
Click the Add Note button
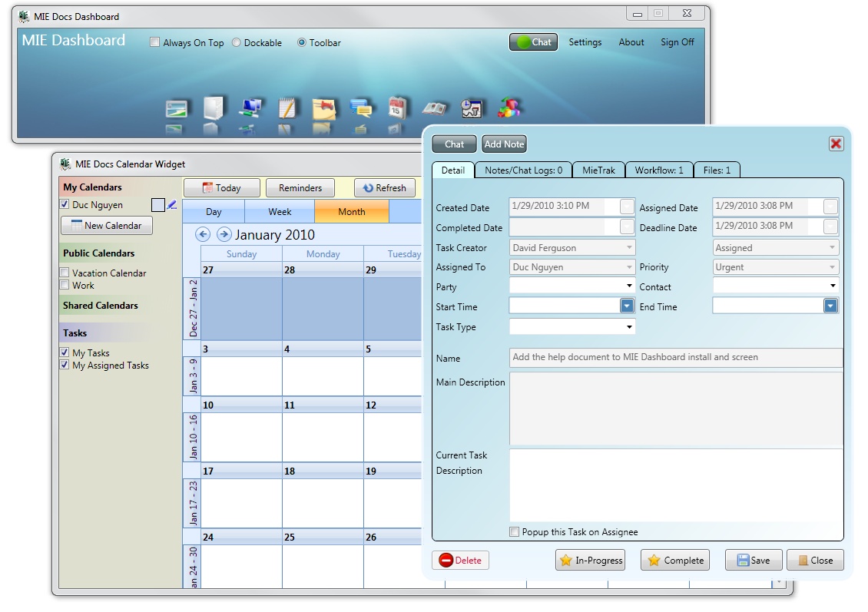(504, 144)
